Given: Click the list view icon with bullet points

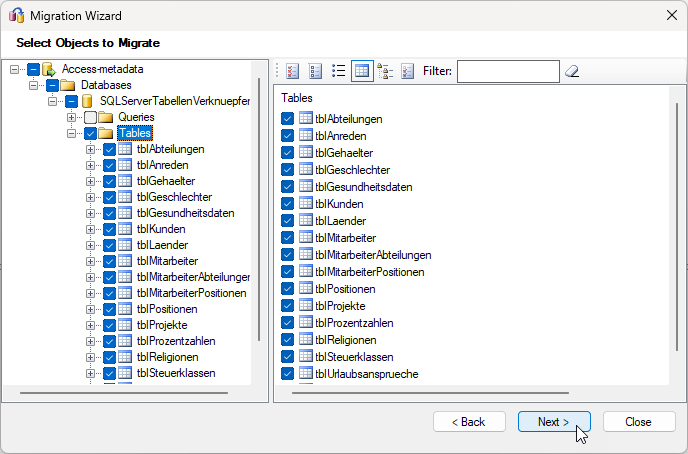Looking at the screenshot, I should coord(339,71).
